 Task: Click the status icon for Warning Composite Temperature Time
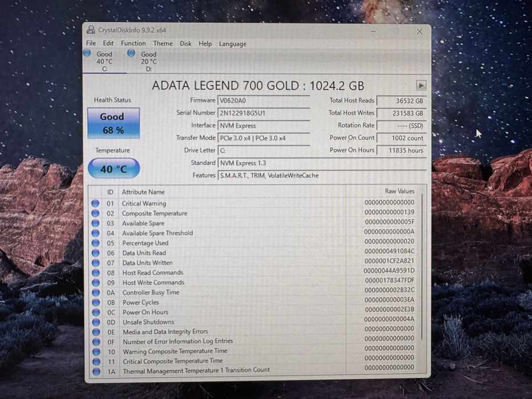click(x=96, y=352)
